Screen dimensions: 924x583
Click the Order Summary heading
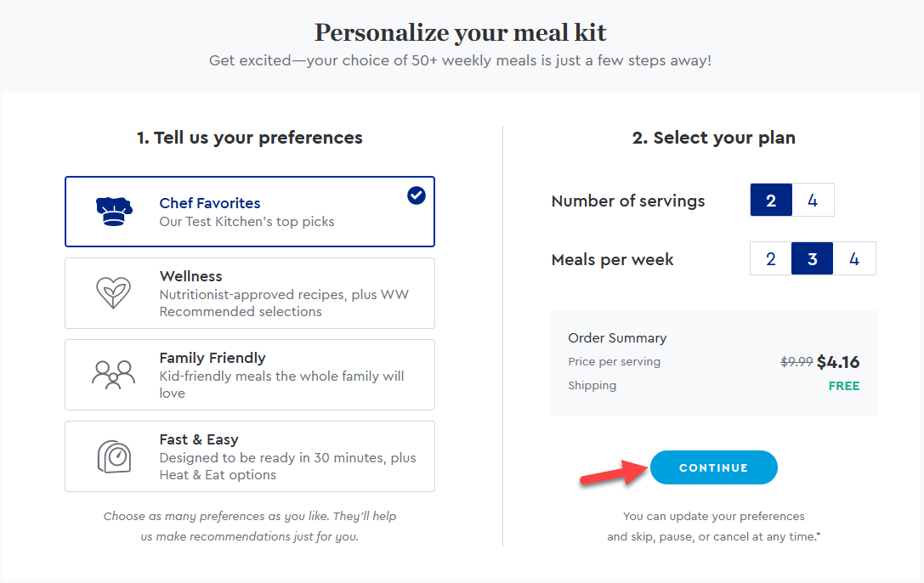tap(617, 338)
